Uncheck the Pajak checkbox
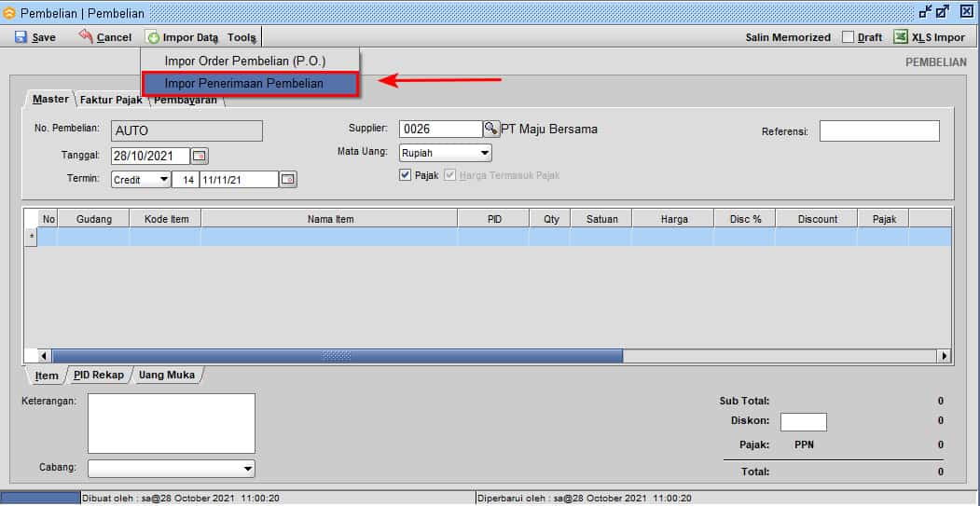The height and width of the screenshot is (506, 980). (405, 175)
